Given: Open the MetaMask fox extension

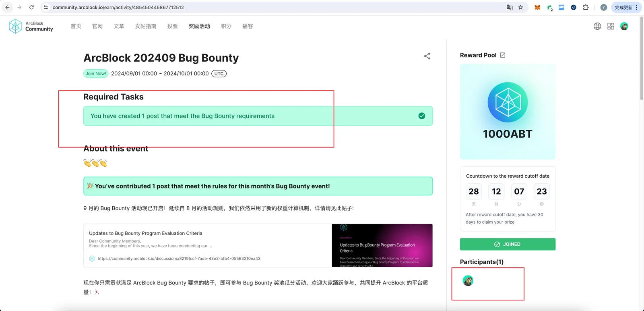Looking at the screenshot, I should (537, 7).
